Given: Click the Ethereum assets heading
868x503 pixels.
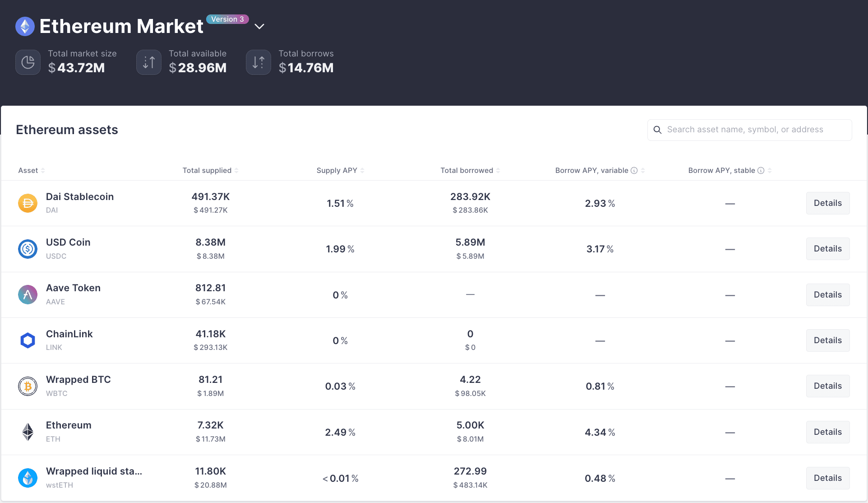Looking at the screenshot, I should tap(67, 130).
